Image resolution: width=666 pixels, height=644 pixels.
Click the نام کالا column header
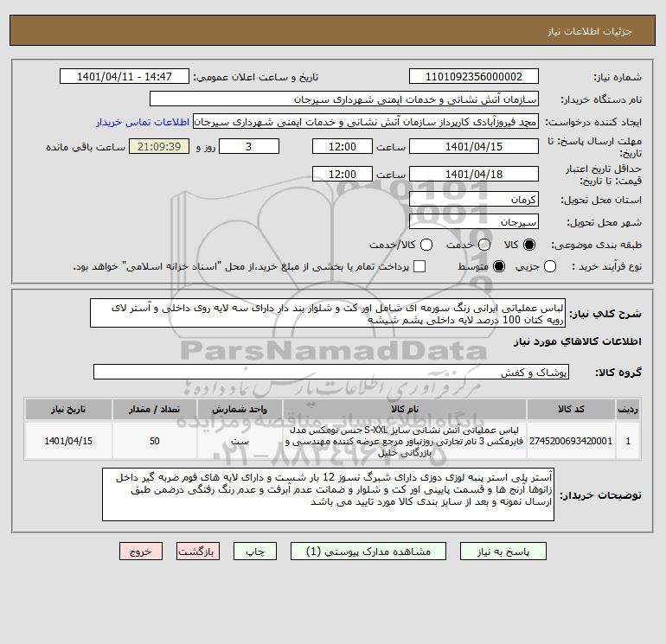click(405, 409)
